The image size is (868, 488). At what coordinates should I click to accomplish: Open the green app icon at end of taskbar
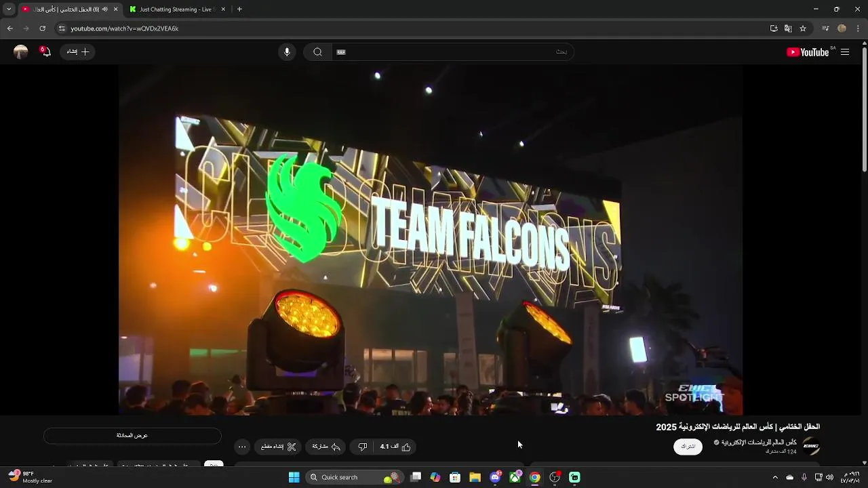tap(574, 477)
